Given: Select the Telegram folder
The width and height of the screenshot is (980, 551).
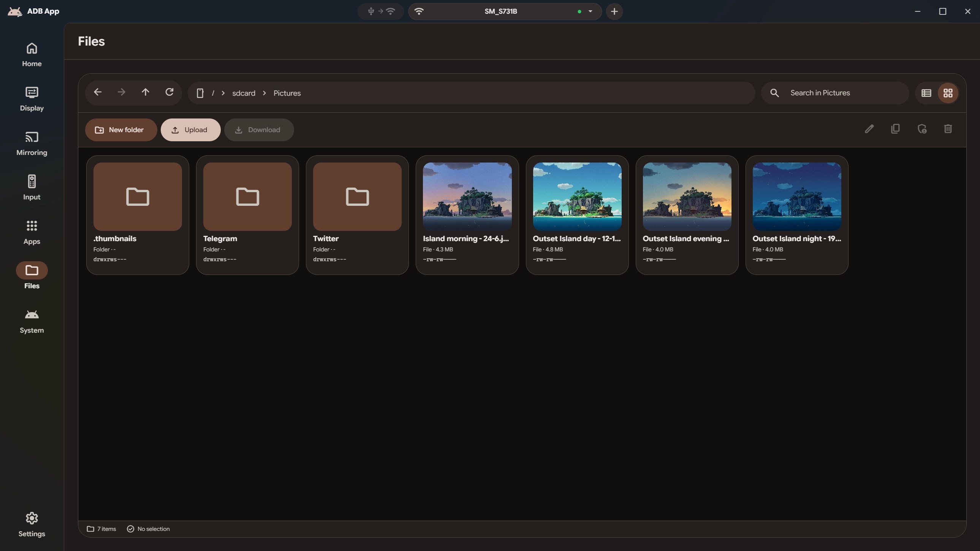Looking at the screenshot, I should 247,215.
